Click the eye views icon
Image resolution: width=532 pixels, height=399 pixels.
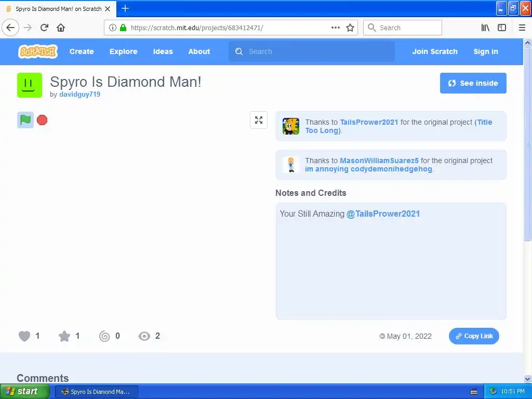(144, 336)
